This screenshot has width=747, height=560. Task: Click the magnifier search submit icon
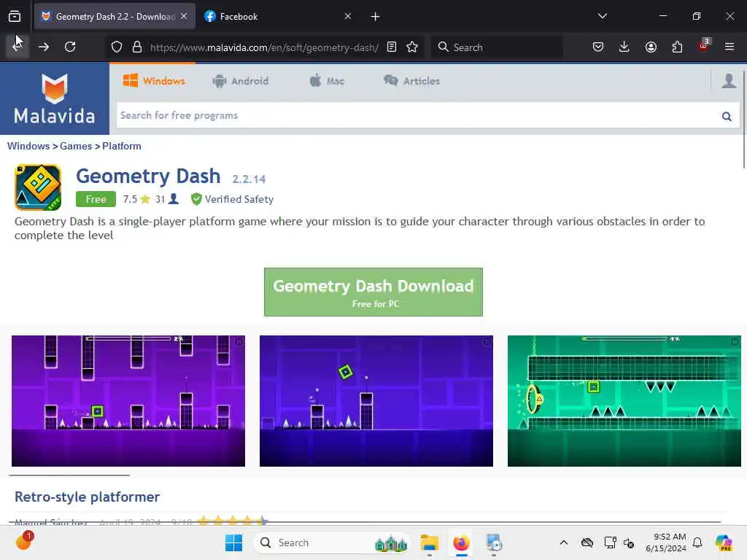coord(727,116)
